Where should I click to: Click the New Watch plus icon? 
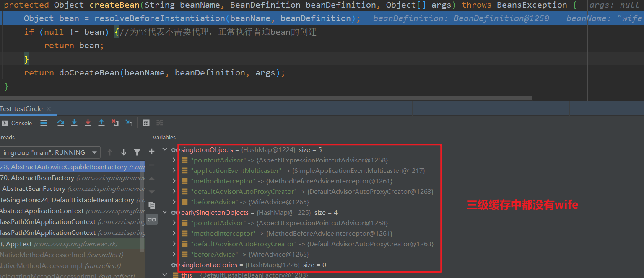(152, 151)
